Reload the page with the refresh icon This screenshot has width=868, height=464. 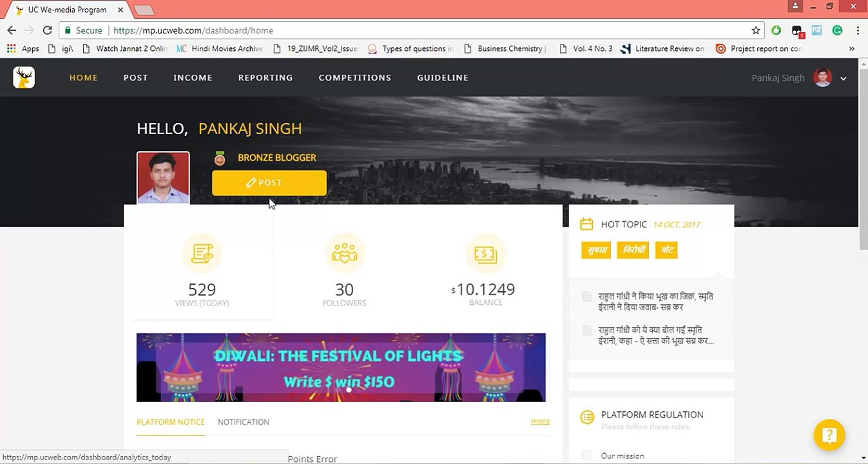pos(47,30)
